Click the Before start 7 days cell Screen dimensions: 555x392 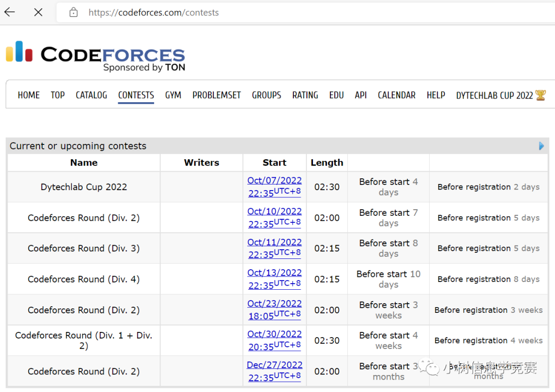click(x=388, y=218)
